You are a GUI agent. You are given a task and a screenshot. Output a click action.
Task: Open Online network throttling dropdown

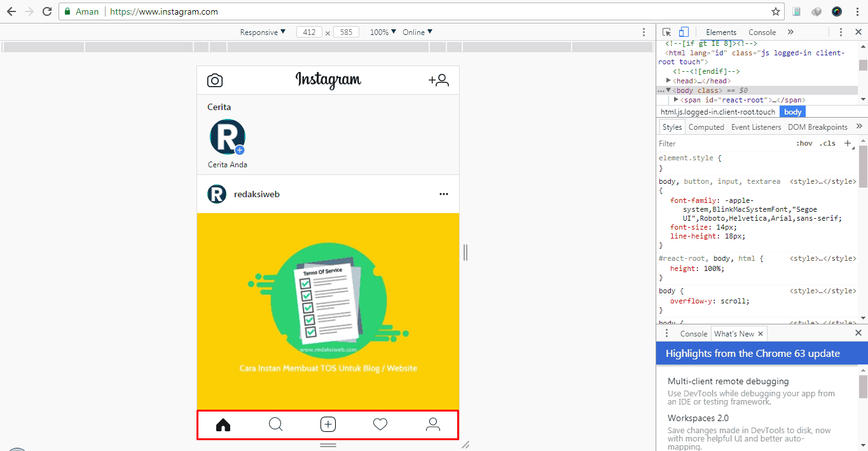[x=417, y=32]
